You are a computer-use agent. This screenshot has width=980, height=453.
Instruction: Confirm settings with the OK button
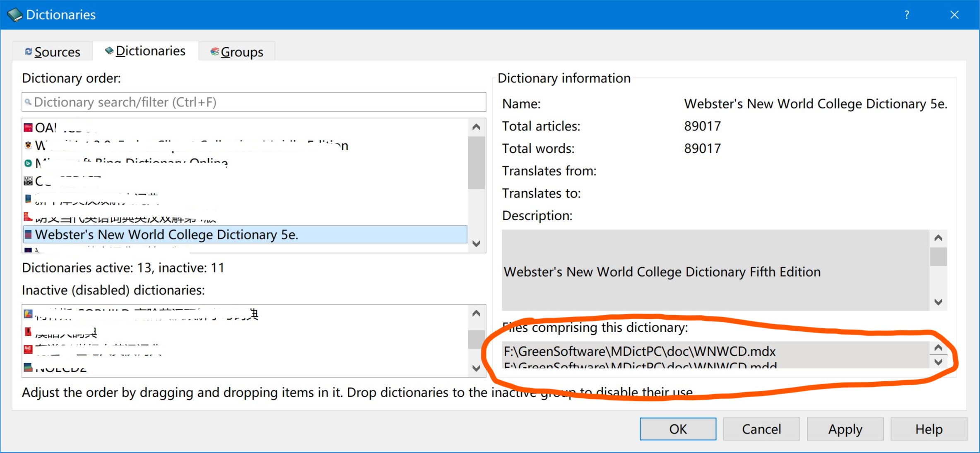tap(677, 429)
